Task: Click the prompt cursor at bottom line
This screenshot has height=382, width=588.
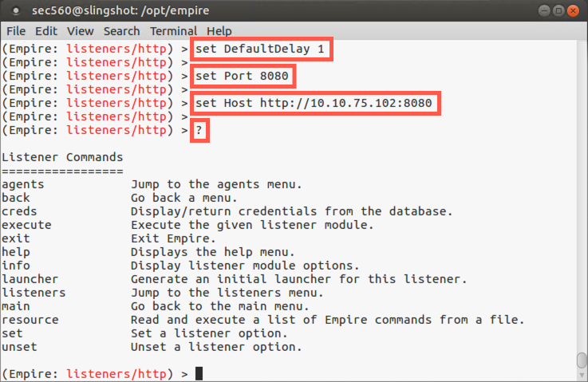Action: pyautogui.click(x=199, y=374)
